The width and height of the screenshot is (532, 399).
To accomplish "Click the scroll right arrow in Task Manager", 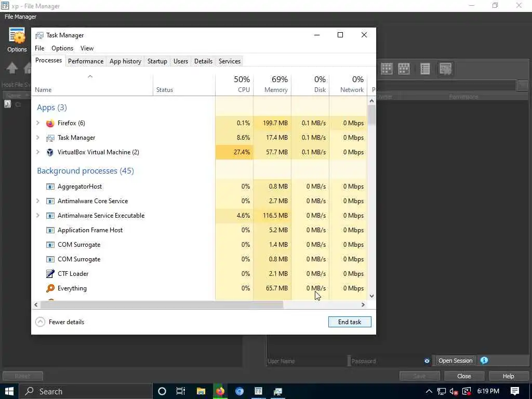I will (363, 304).
